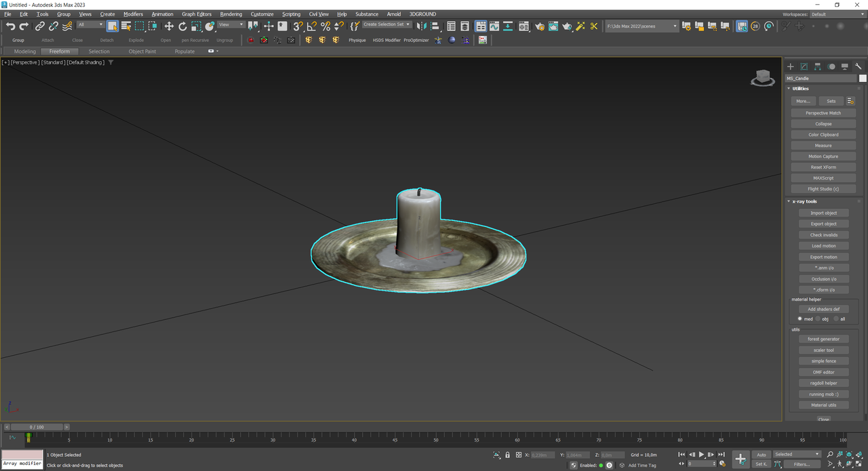
Task: Select the 'all' material helper option
Action: click(836, 319)
